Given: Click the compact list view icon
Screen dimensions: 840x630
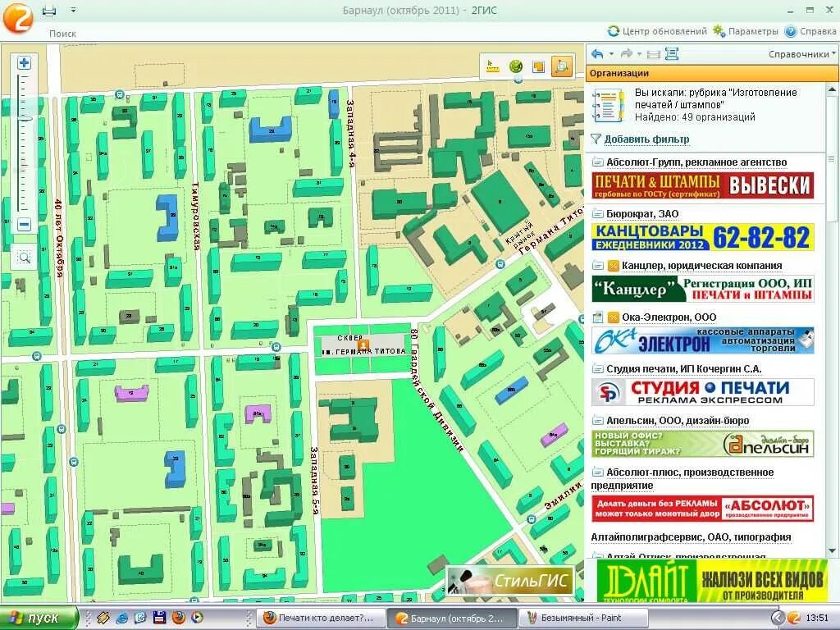Looking at the screenshot, I should tap(653, 53).
